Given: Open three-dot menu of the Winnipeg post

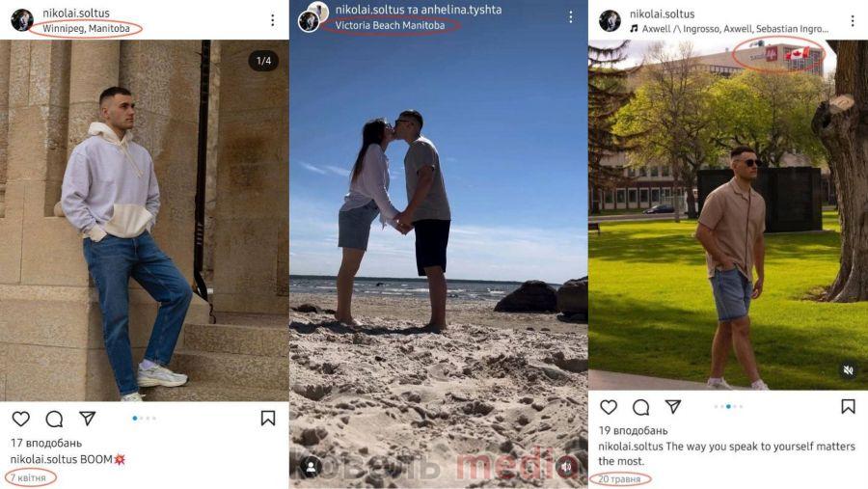Looking at the screenshot, I should (272, 20).
